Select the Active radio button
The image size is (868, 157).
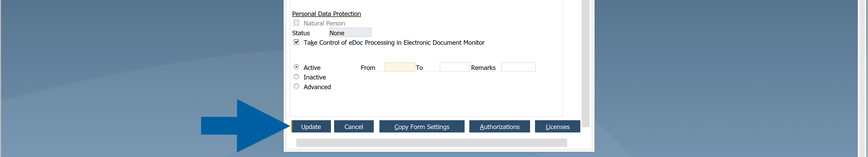[296, 67]
